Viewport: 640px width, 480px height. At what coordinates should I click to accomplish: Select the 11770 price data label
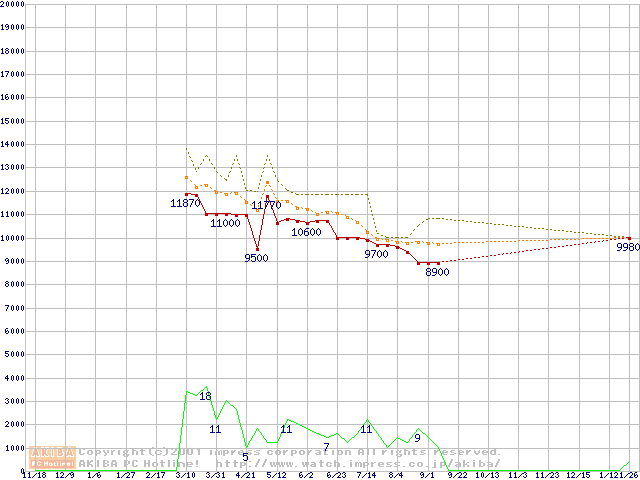point(265,205)
